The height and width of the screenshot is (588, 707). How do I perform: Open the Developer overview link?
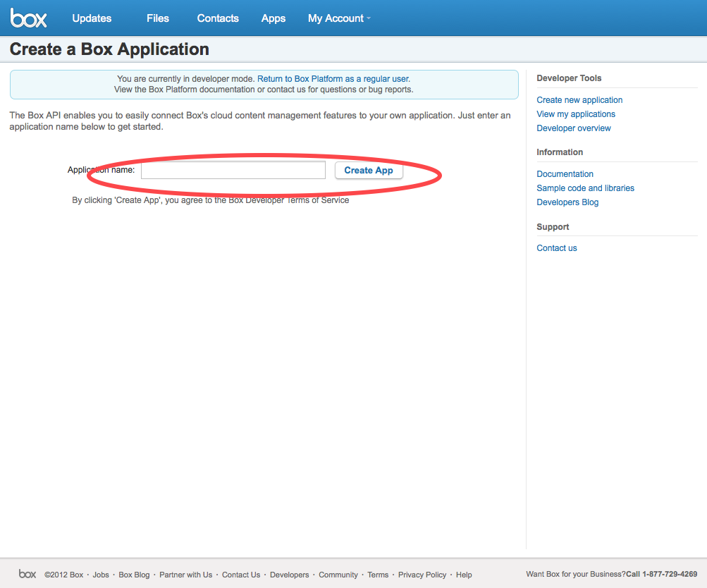pos(574,128)
